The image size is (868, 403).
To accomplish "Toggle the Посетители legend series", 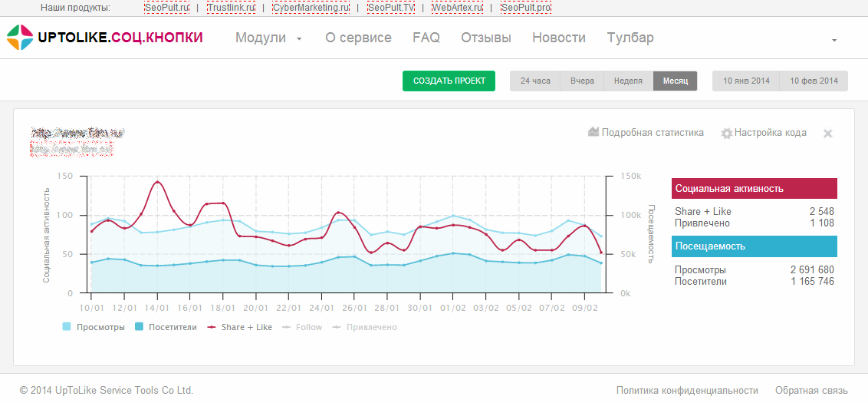I will [166, 327].
